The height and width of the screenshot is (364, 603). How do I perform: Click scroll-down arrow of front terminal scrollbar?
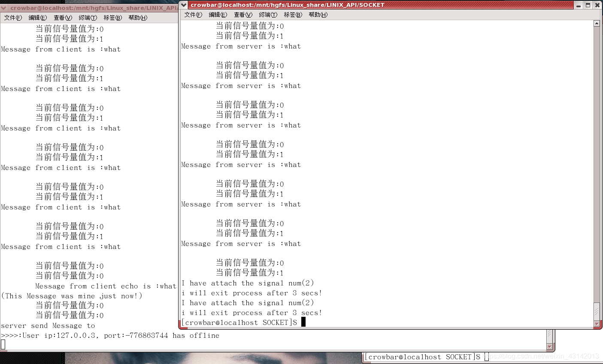coord(597,324)
